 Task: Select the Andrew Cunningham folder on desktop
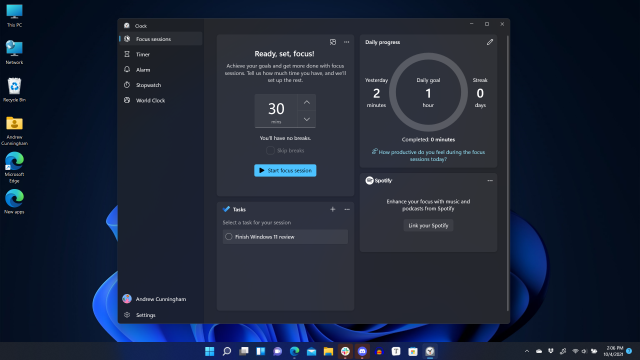14,131
